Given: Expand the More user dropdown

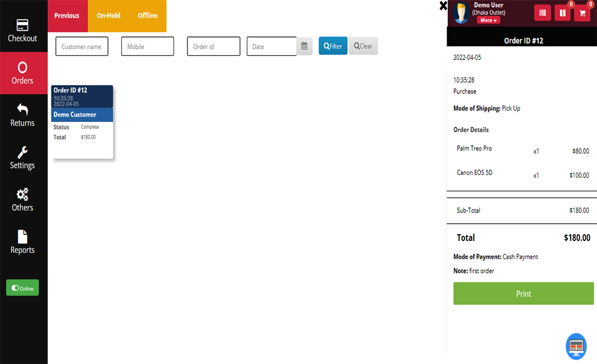Looking at the screenshot, I should click(x=488, y=20).
